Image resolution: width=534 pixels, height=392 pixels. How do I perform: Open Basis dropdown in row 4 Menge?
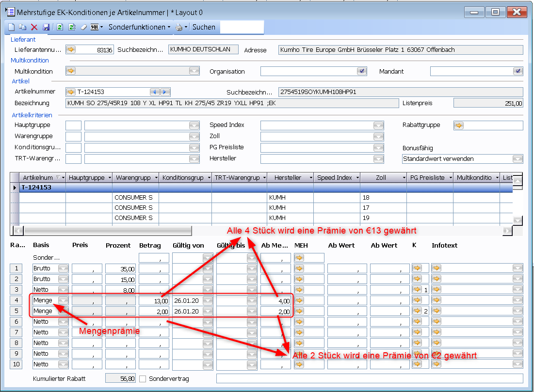[x=63, y=300]
